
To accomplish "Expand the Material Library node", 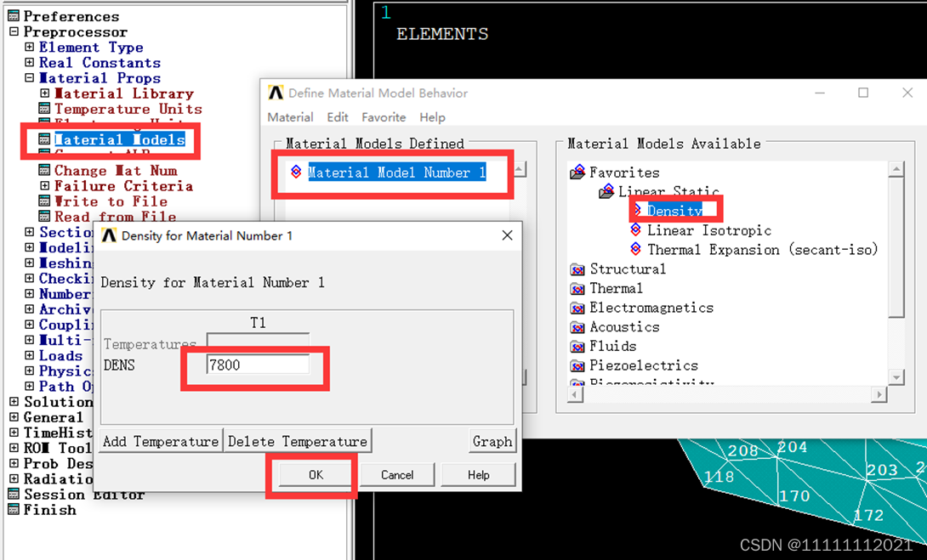I will click(x=44, y=93).
